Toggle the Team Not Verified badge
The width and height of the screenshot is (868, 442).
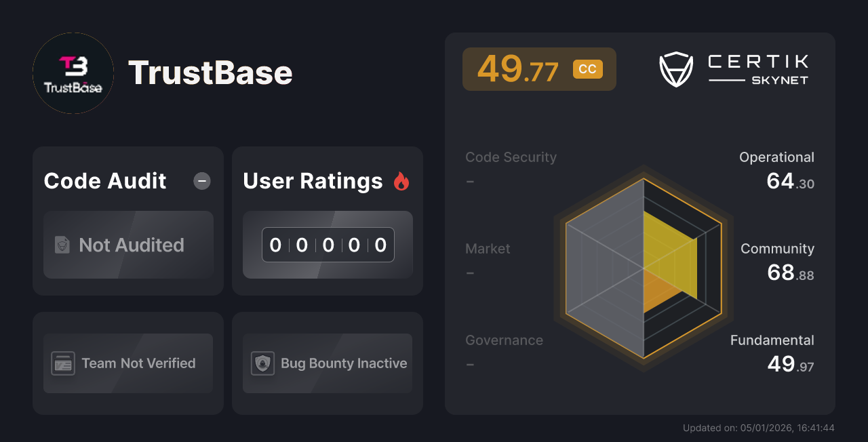127,363
